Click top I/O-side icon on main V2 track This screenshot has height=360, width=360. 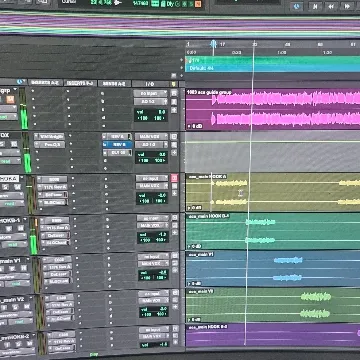click(175, 293)
